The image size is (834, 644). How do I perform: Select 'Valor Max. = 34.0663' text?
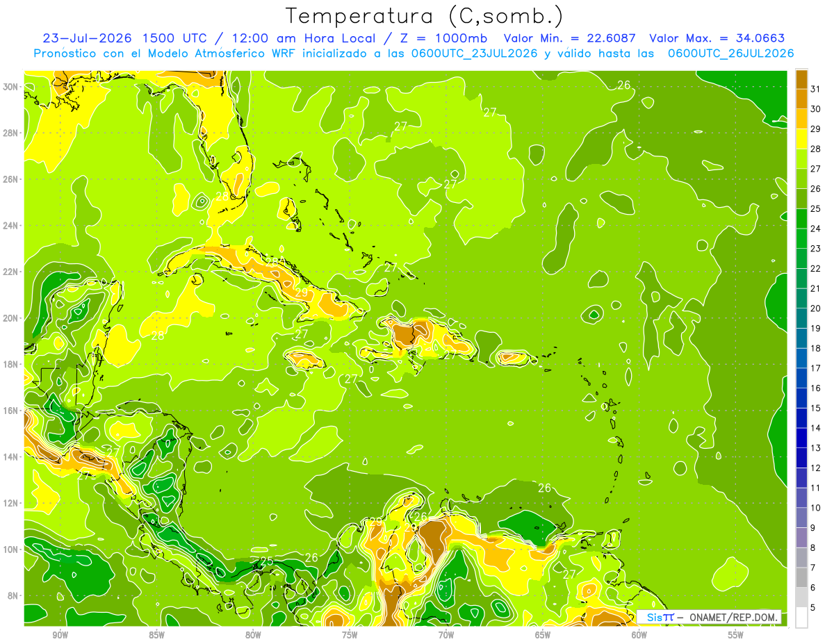pyautogui.click(x=717, y=38)
